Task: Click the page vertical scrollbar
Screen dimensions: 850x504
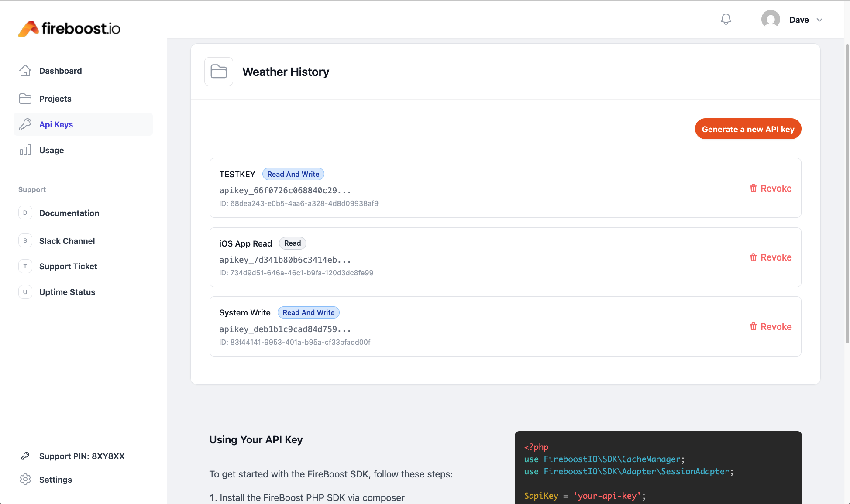Action: coord(847,192)
